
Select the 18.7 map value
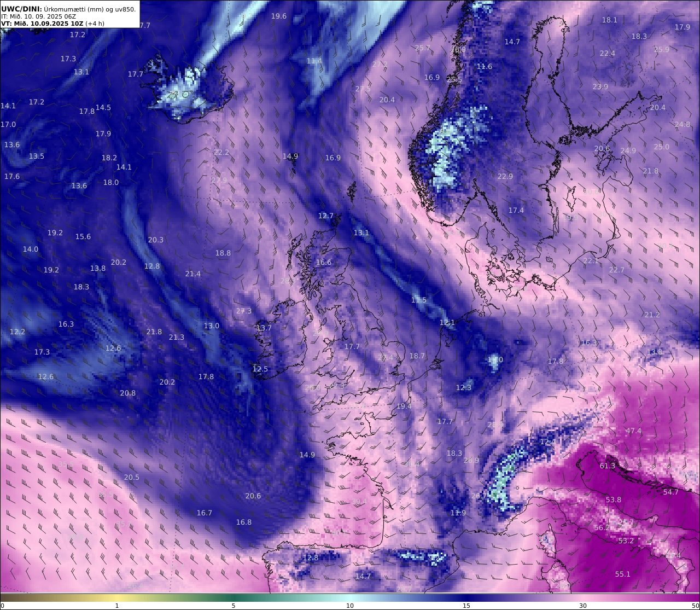(417, 356)
